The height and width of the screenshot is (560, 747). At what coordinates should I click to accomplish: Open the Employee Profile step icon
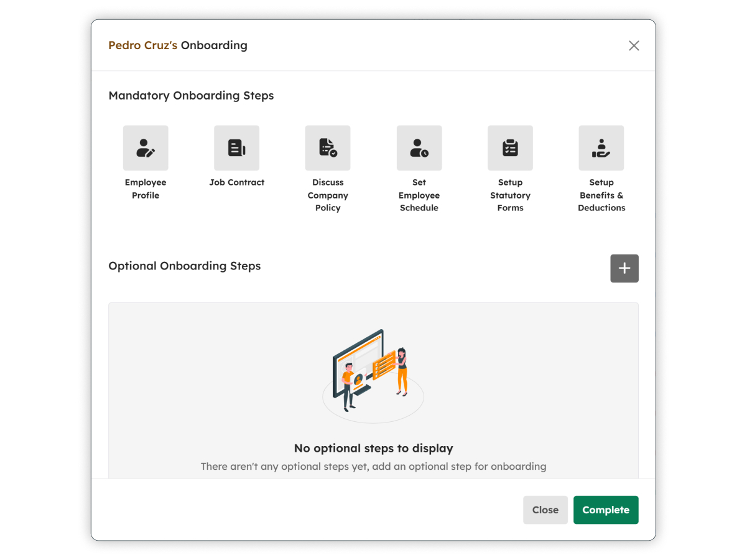coord(146,148)
